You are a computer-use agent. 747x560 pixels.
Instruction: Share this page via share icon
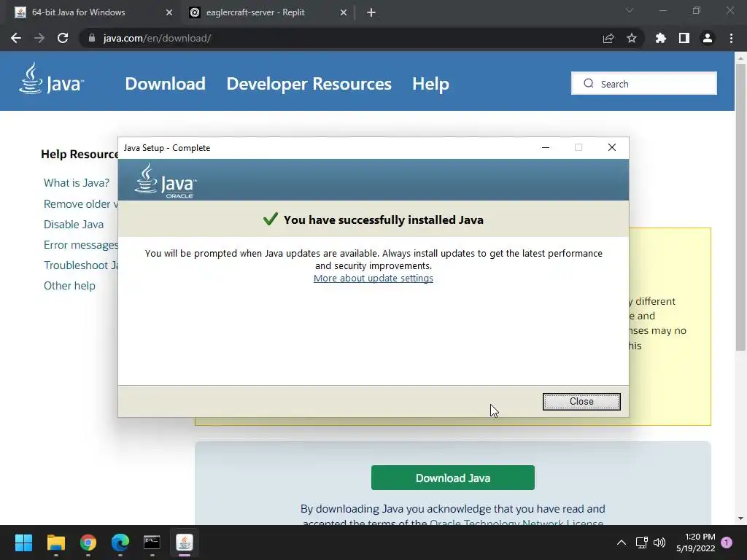pyautogui.click(x=608, y=38)
